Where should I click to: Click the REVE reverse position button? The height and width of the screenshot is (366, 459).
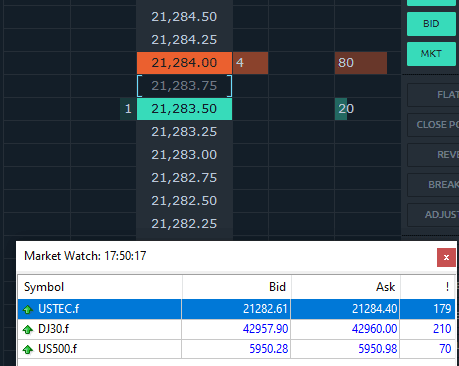point(433,155)
